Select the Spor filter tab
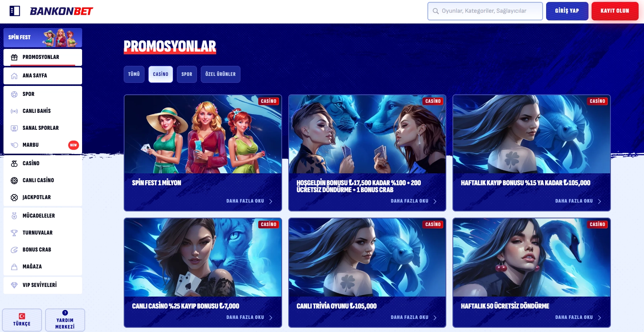644x332 pixels. tap(187, 74)
